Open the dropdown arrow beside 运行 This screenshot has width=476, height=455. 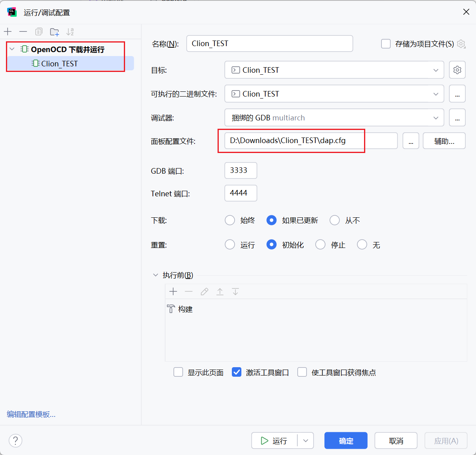click(x=306, y=440)
